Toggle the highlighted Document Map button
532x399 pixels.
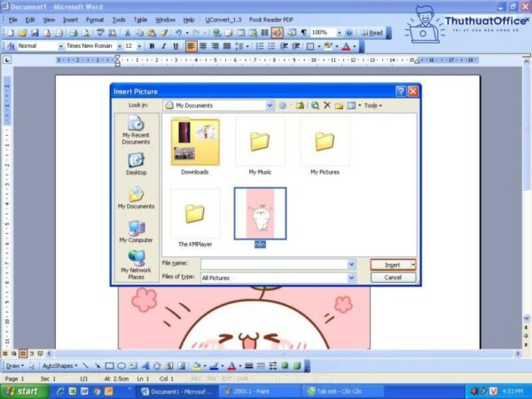(278, 33)
